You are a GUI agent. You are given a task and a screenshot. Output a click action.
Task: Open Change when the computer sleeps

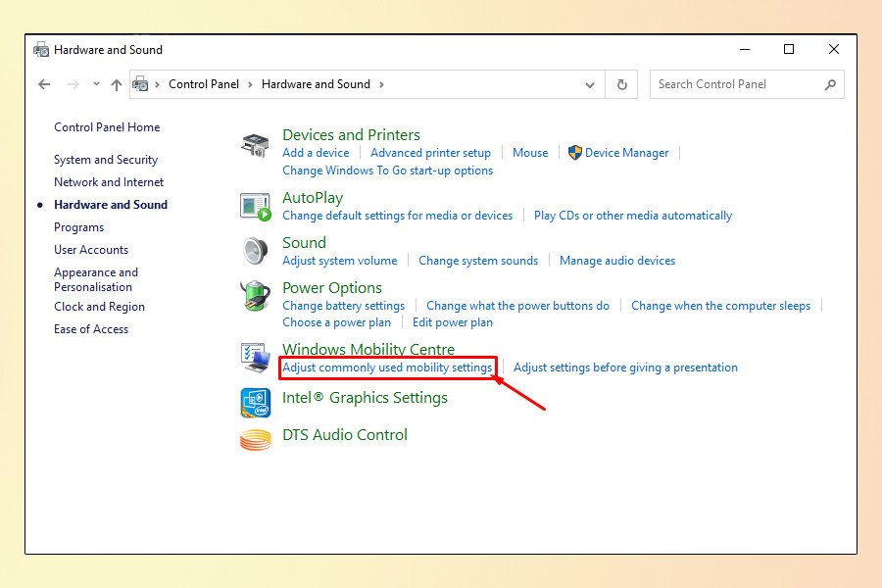(x=721, y=305)
